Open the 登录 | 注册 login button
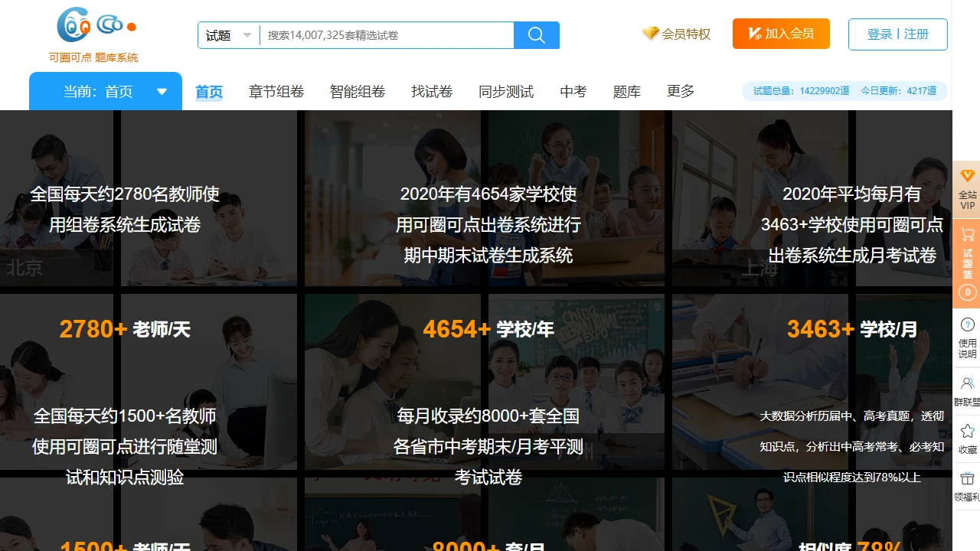Image resolution: width=980 pixels, height=551 pixels. 897,34
